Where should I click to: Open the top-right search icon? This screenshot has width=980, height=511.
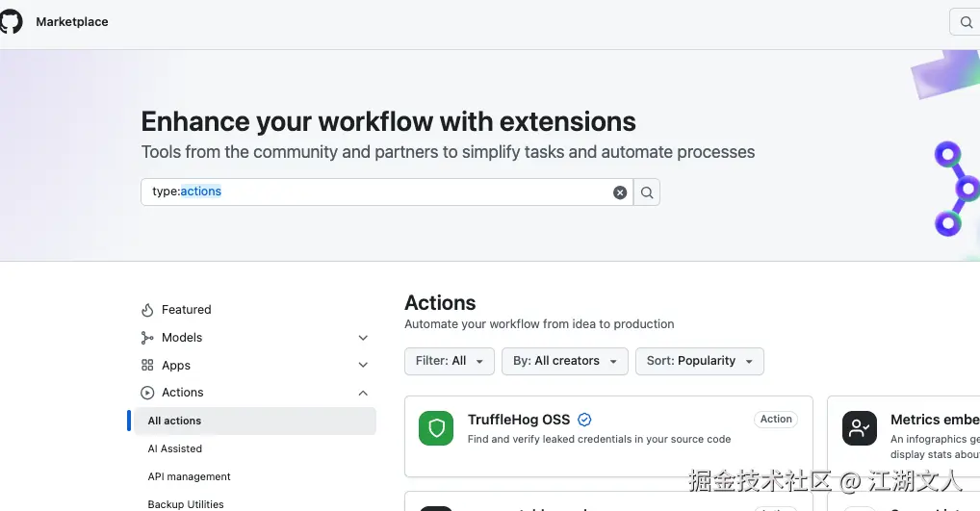966,22
